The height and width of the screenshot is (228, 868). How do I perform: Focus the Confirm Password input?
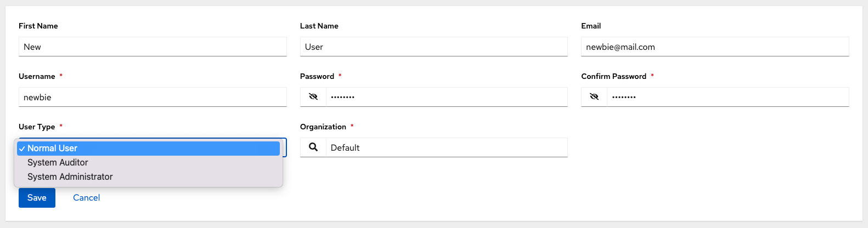click(728, 98)
